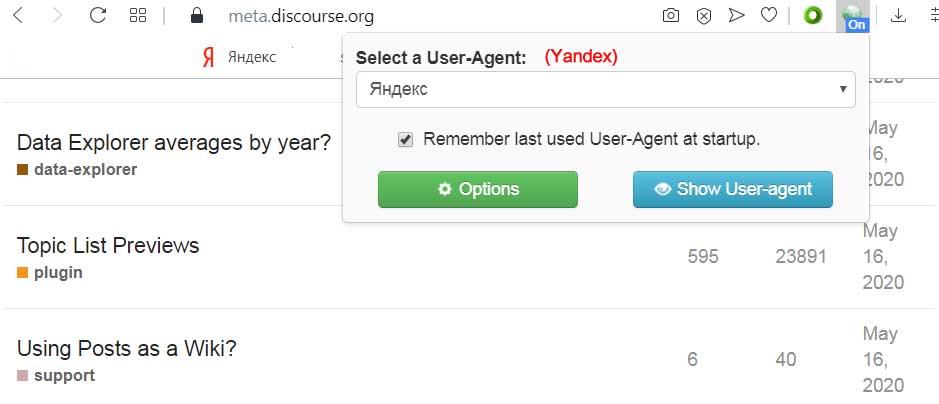The image size is (939, 404).
Task: Toggle the User-Agent switcher extension icon
Action: point(853,16)
